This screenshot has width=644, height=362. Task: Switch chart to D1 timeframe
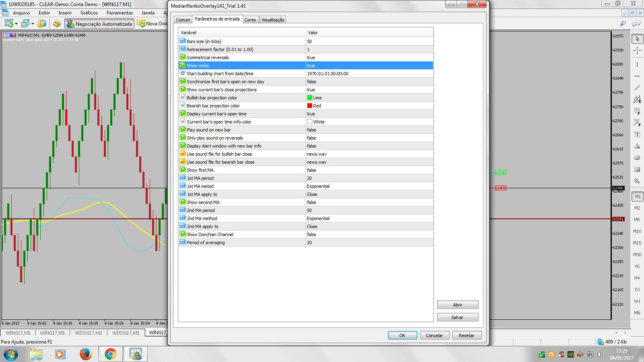point(637,290)
